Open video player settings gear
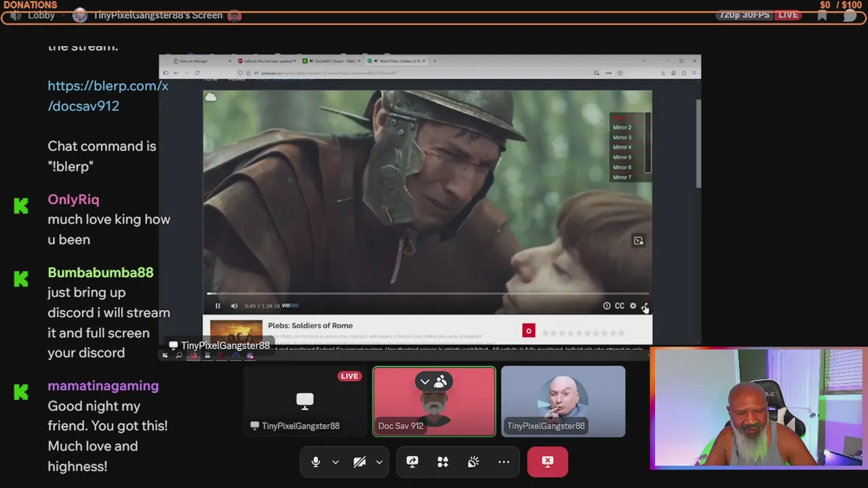Screen dimensions: 868x488 [x=633, y=306]
